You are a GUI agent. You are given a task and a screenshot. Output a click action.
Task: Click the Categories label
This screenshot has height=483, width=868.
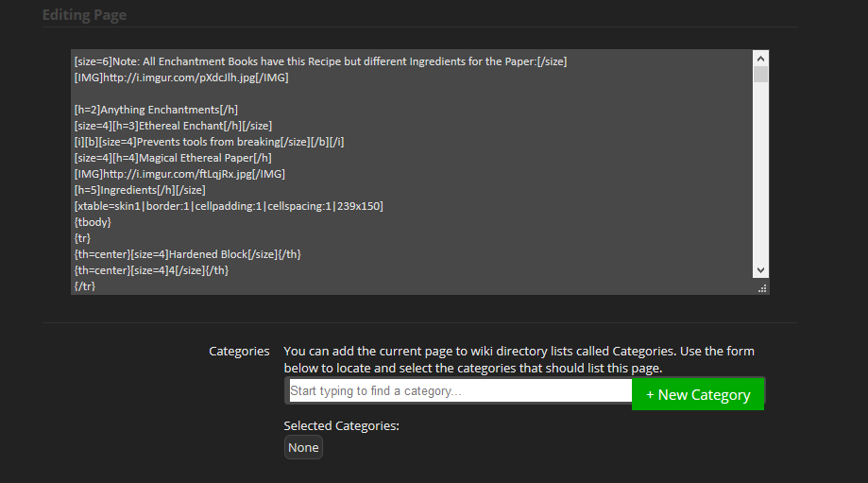click(239, 352)
